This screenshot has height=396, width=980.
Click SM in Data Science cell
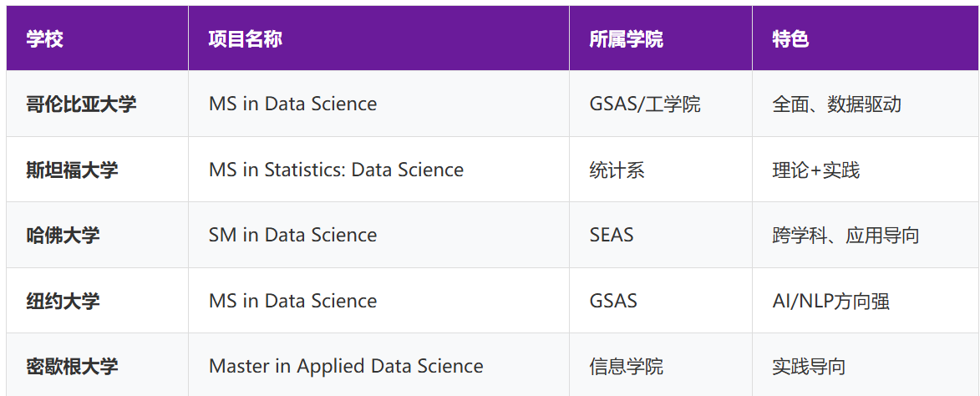pyautogui.click(x=292, y=236)
